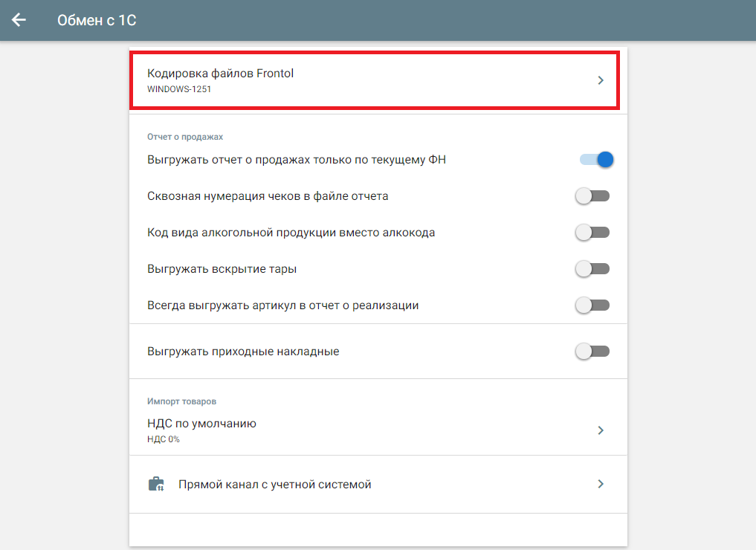Open chevron for Прямой канал с учетной системой
The image size is (756, 550).
coord(601,485)
